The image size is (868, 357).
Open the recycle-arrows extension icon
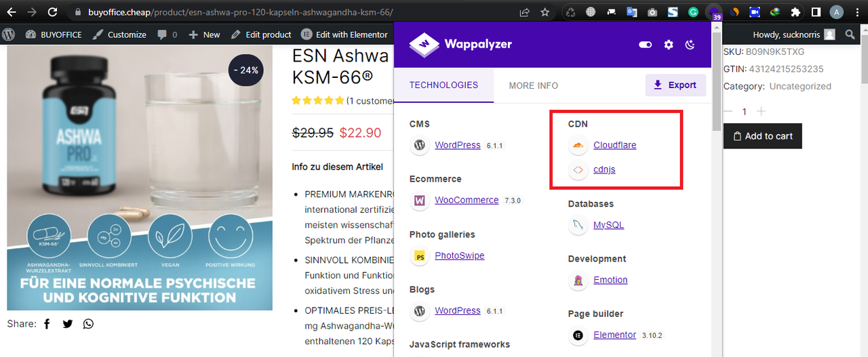(x=571, y=12)
